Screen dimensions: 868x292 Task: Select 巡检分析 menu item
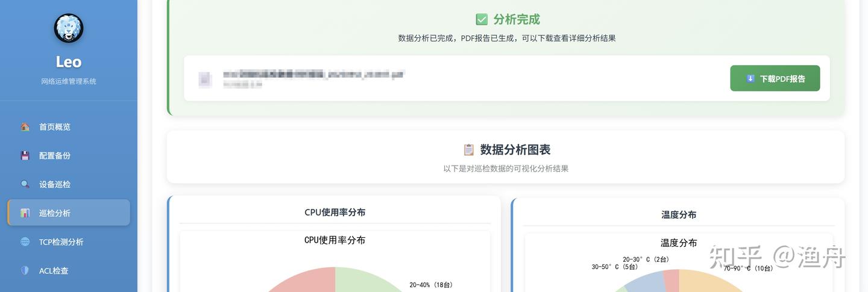[x=69, y=213]
